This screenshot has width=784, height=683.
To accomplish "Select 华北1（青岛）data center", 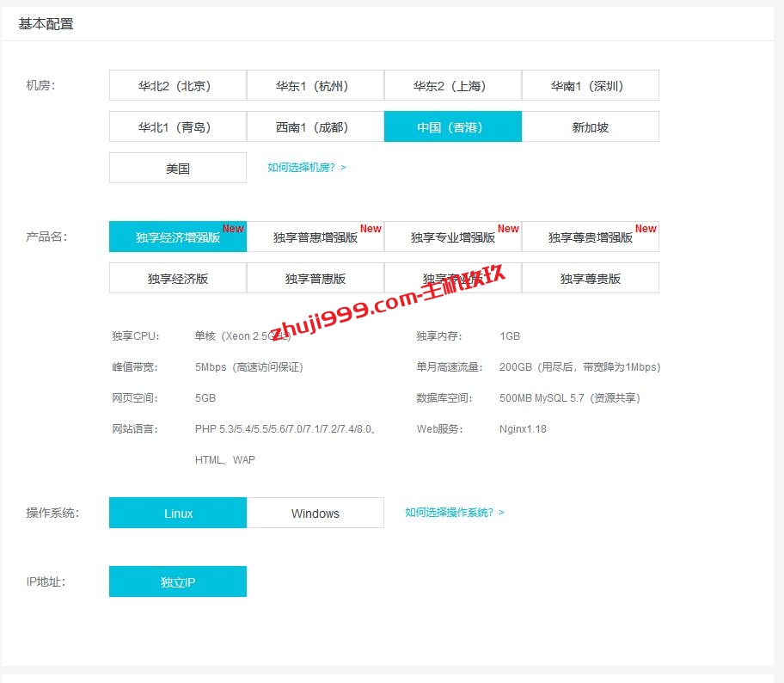I will pos(177,126).
